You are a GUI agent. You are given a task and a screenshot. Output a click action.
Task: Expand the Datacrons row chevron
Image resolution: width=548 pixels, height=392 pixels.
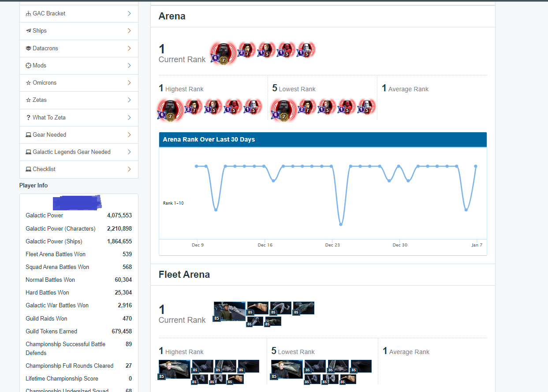click(129, 49)
